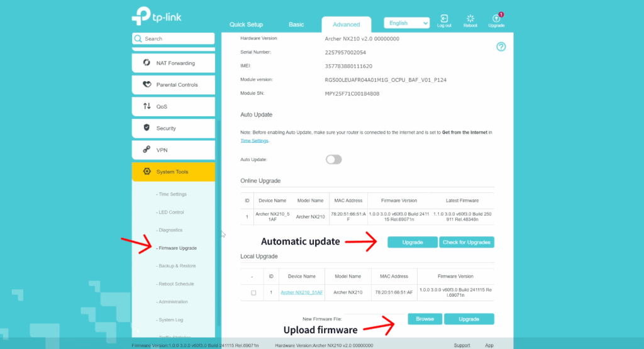Open Security menu
Viewport: 644px width, 349px height.
174,128
